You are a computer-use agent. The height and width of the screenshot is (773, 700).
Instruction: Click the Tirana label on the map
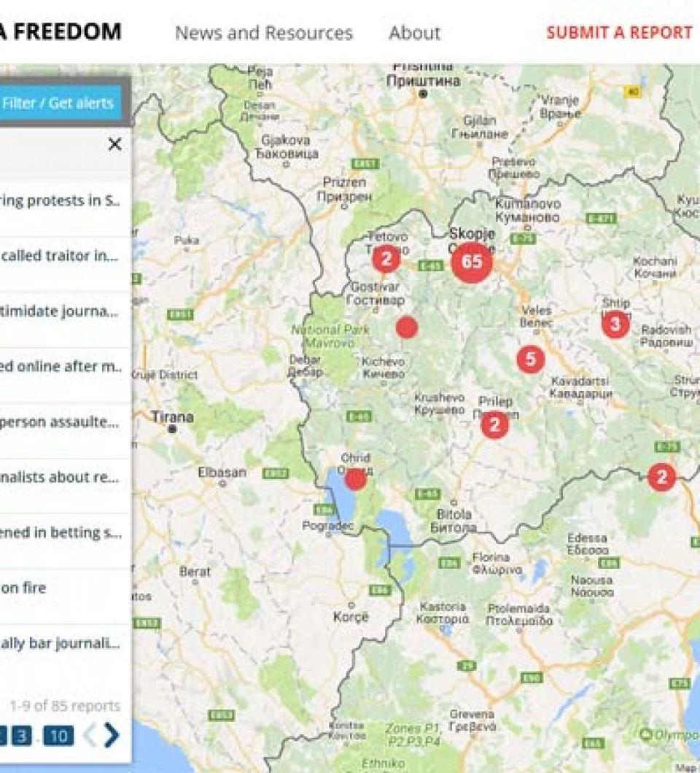172,417
